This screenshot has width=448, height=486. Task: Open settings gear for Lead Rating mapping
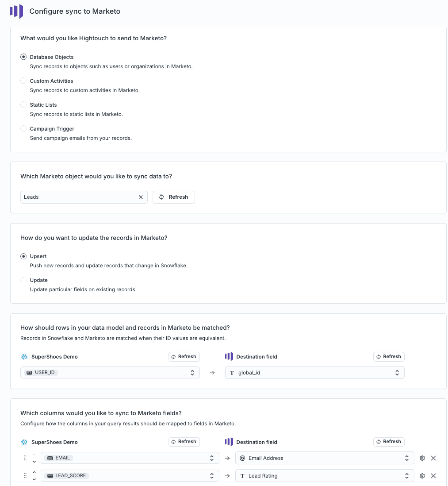point(422,476)
